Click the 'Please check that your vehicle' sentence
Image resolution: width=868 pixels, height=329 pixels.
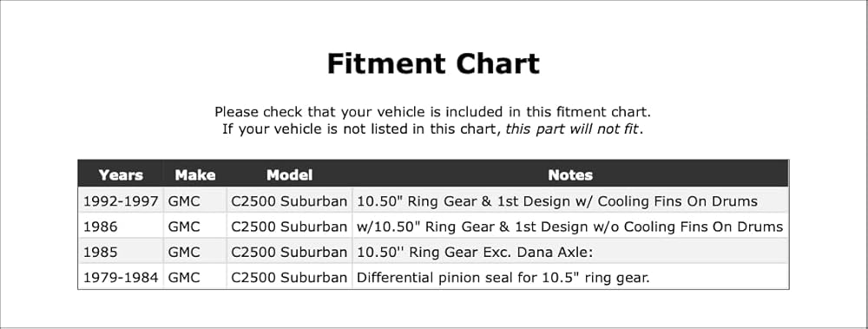tap(433, 112)
